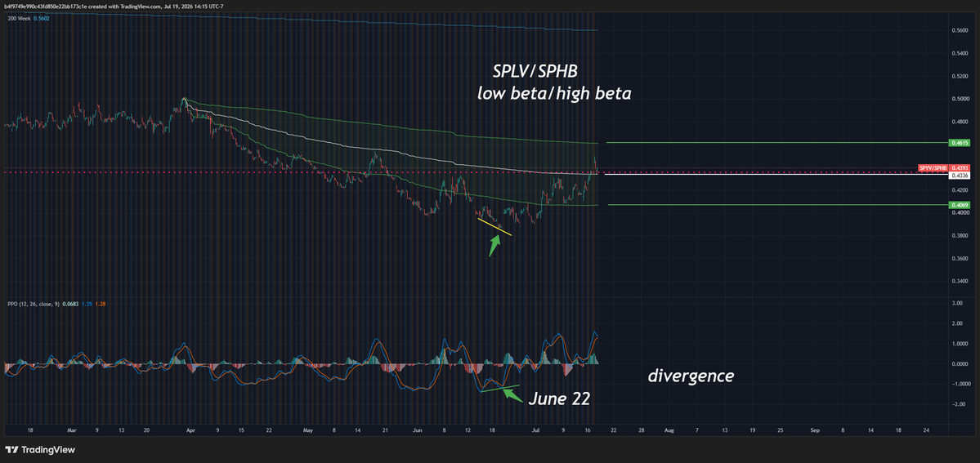Select the June 22 text label
This screenshot has height=463, width=980.
pos(559,398)
